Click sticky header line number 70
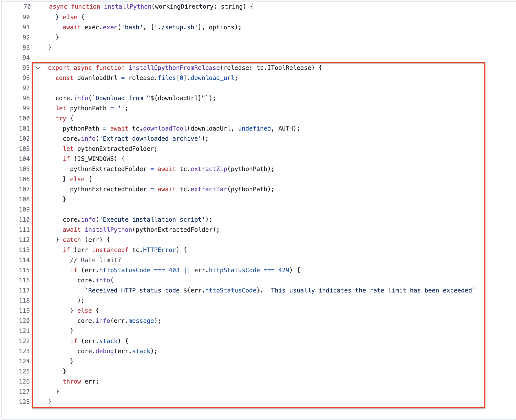Screen dimensions: 516x420 pyautogui.click(x=27, y=7)
